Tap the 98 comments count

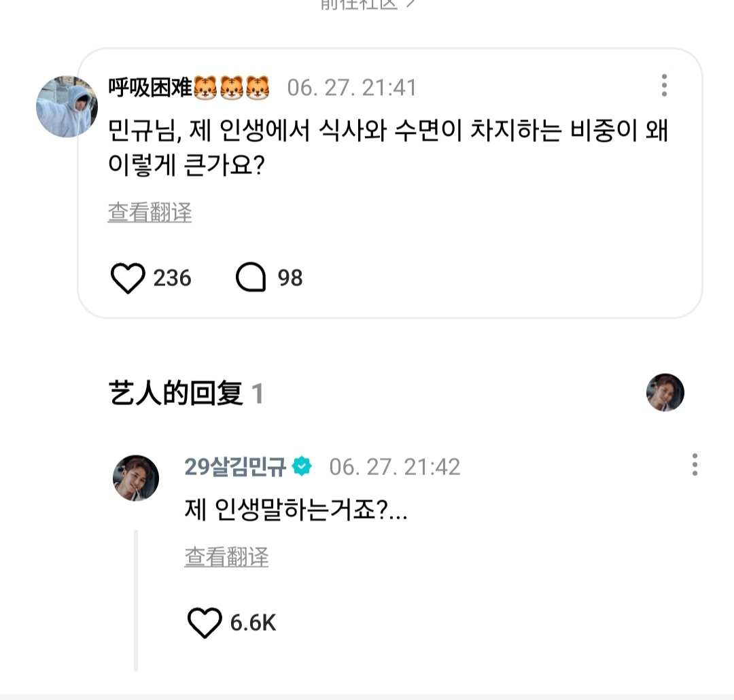coord(290,278)
